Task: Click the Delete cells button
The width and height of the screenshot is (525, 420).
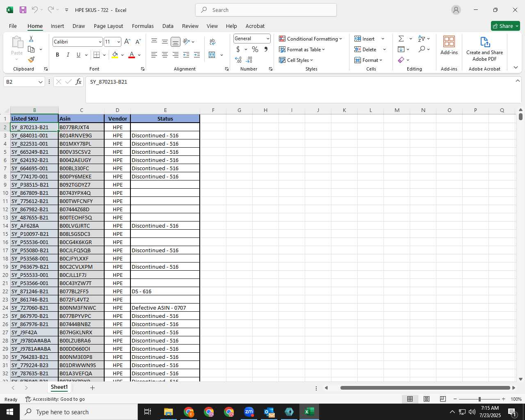Action: pyautogui.click(x=365, y=49)
